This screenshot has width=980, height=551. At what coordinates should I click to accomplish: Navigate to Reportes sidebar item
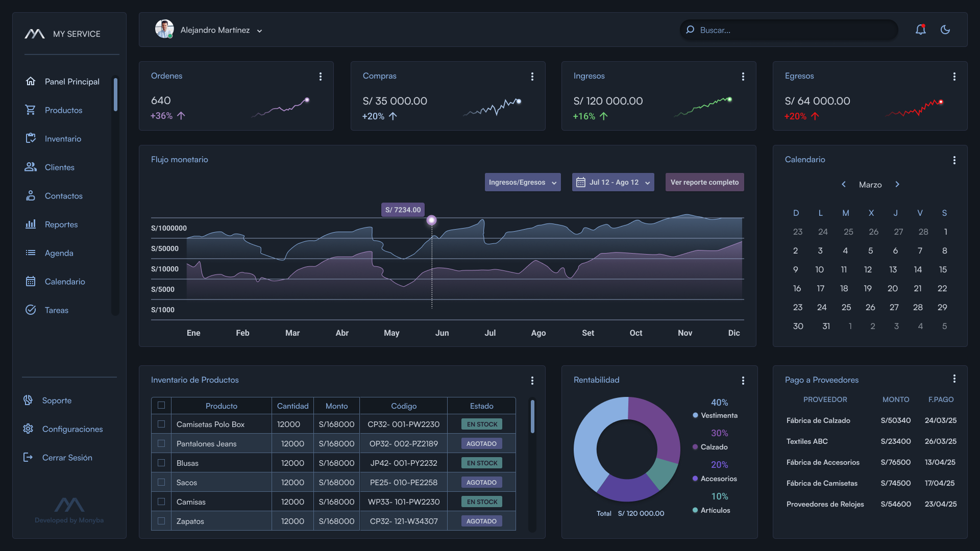[61, 224]
